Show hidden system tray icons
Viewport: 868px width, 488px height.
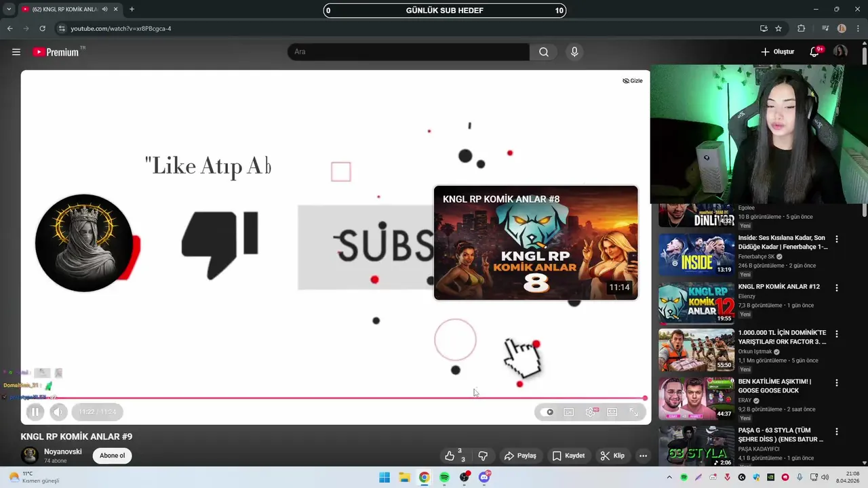point(669,477)
